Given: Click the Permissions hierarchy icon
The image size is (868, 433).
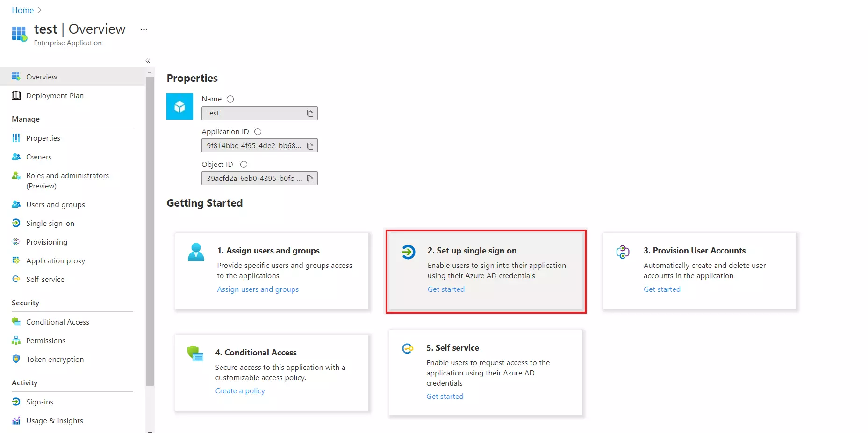Looking at the screenshot, I should coord(16,340).
